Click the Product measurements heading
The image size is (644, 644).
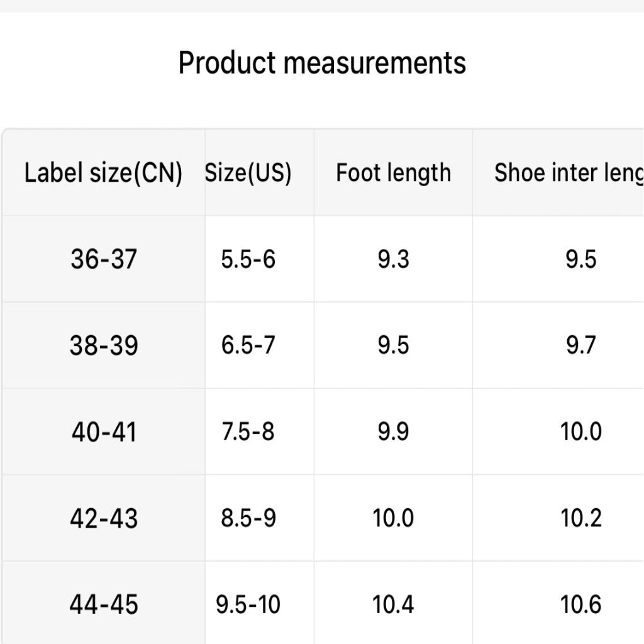(x=322, y=63)
